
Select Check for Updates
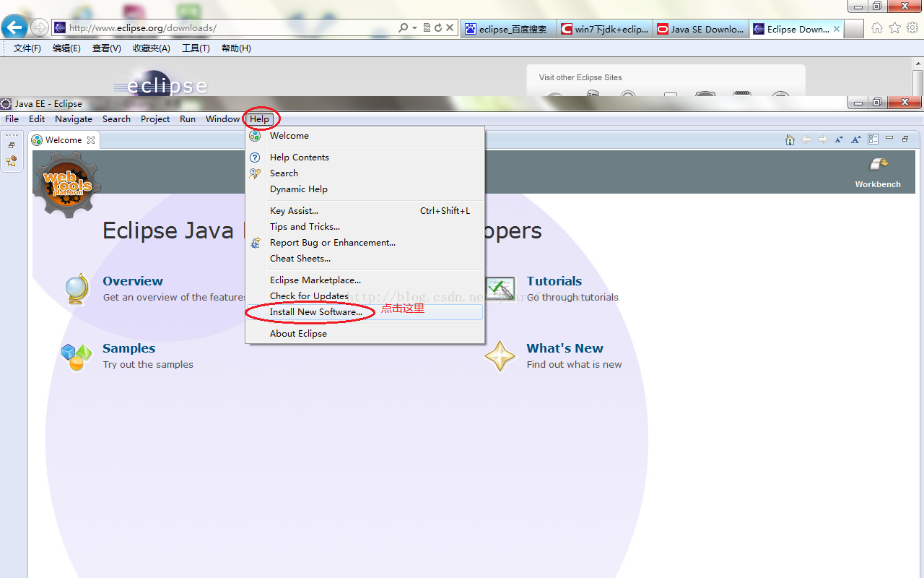tap(365, 296)
